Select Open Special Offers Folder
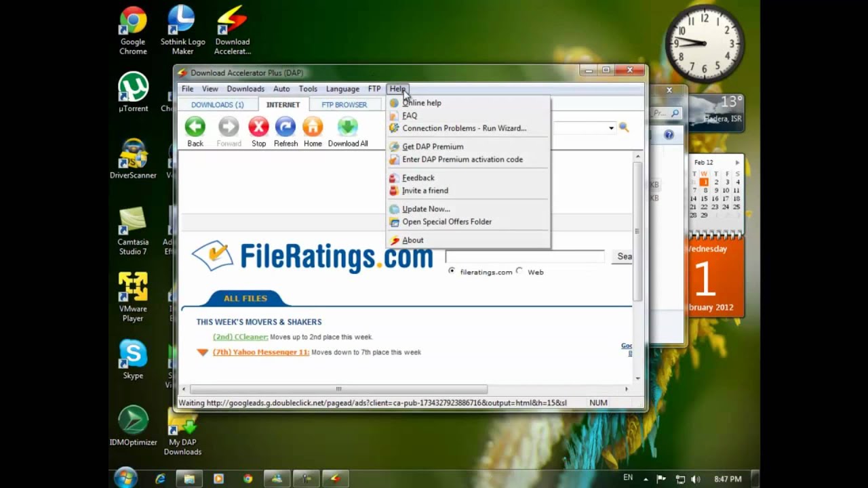Viewport: 868px width, 488px height. [x=468, y=222]
